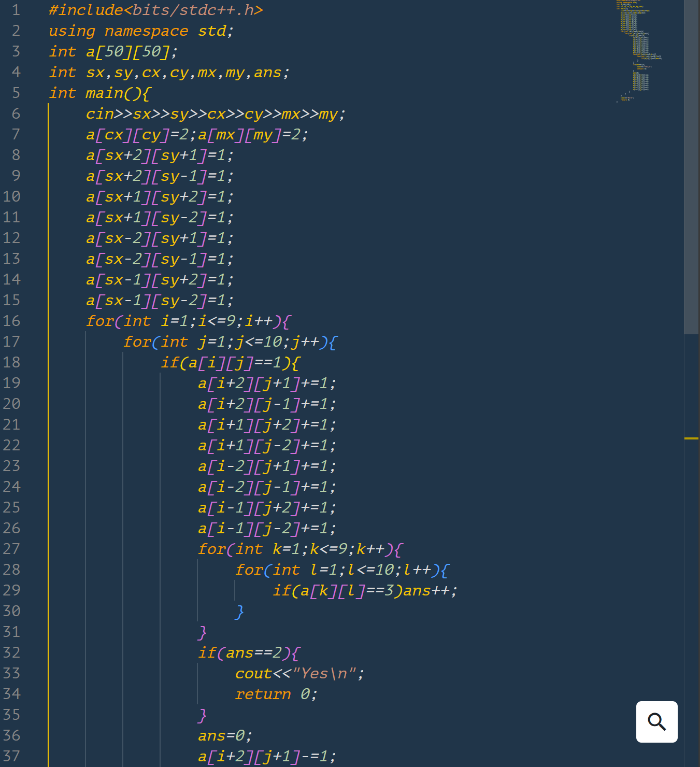Click the magnifier search button
The width and height of the screenshot is (700, 767).
tap(656, 721)
